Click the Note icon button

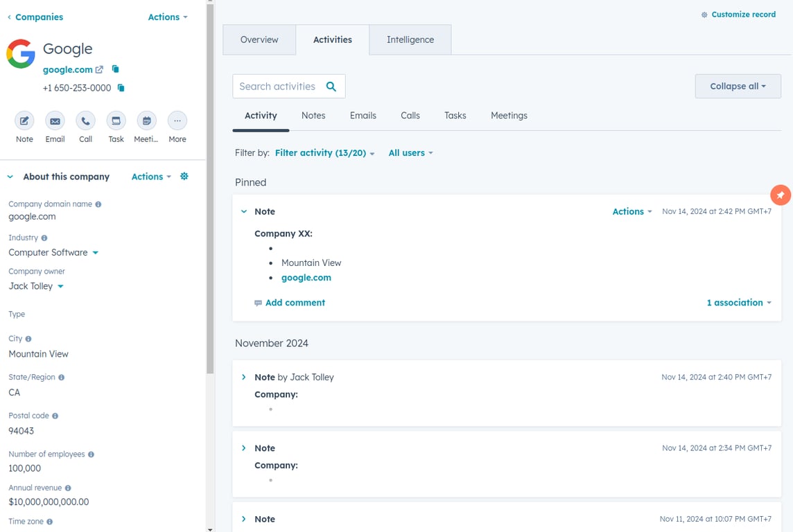[24, 121]
